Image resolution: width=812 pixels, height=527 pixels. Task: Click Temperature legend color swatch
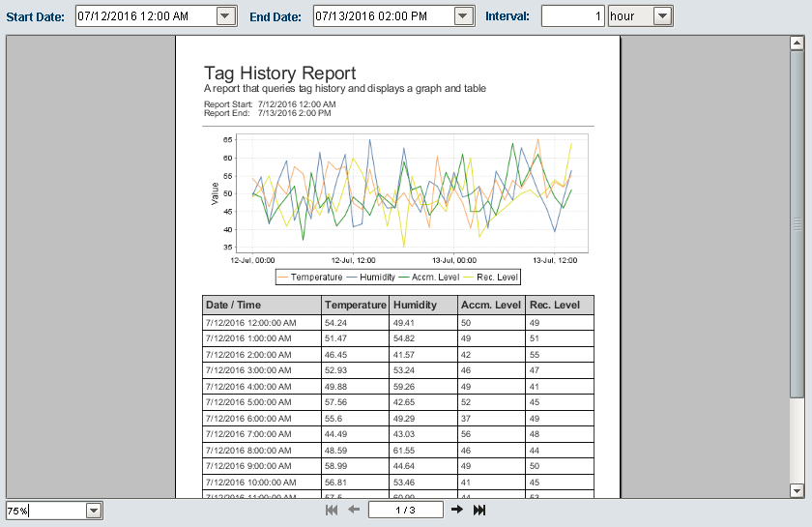click(283, 278)
